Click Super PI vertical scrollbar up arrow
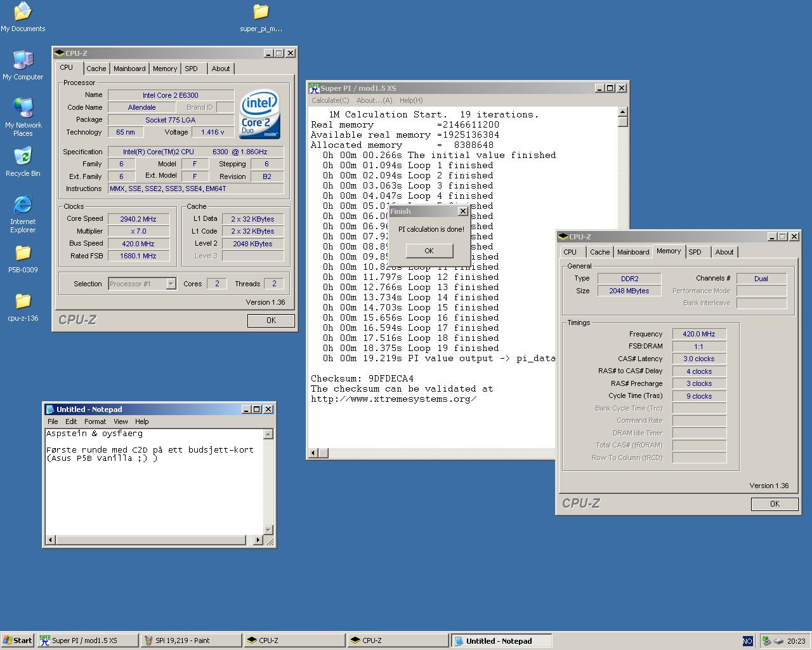Viewport: 812px width, 650px height. click(x=623, y=112)
